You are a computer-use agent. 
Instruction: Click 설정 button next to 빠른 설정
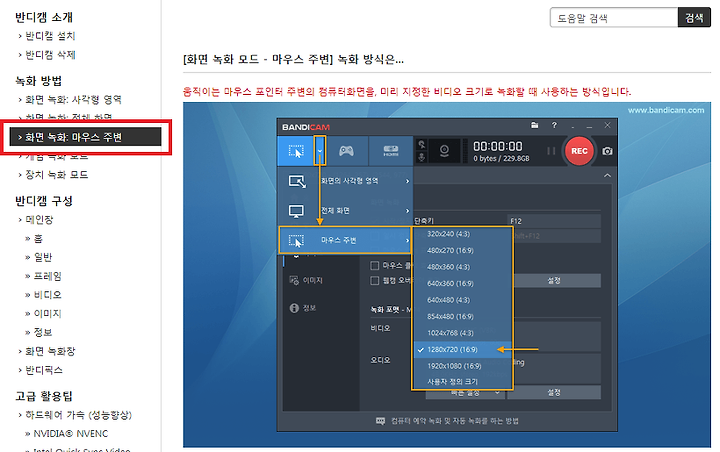pyautogui.click(x=554, y=392)
